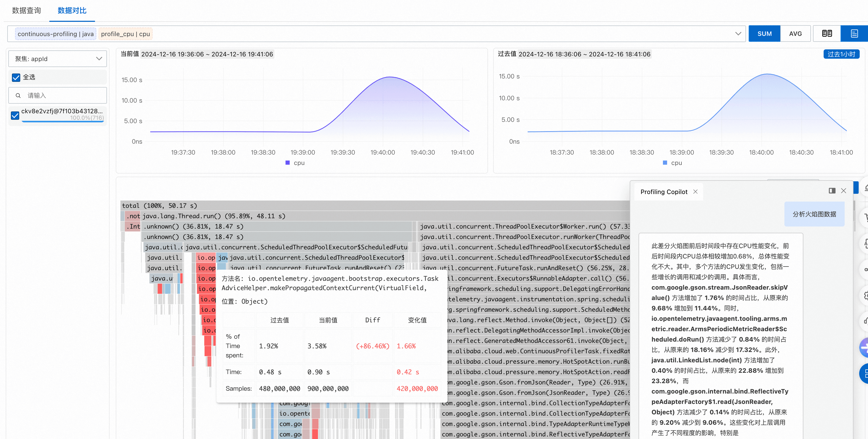The width and height of the screenshot is (868, 439).
Task: Switch to the 数据查询 tab
Action: click(26, 10)
